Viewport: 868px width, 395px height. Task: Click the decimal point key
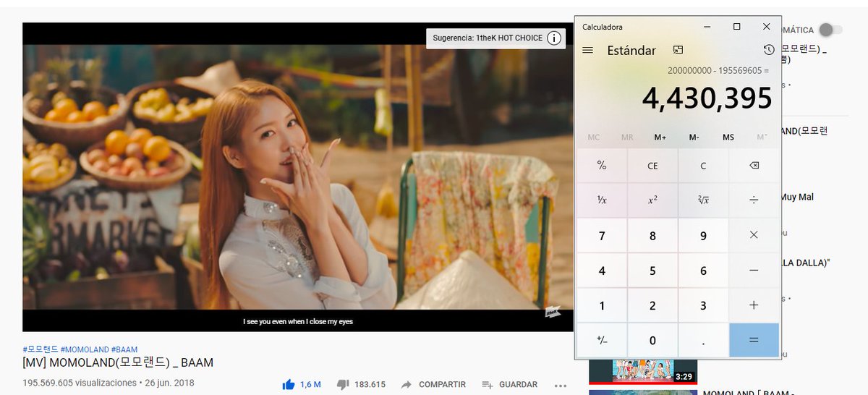pos(703,340)
